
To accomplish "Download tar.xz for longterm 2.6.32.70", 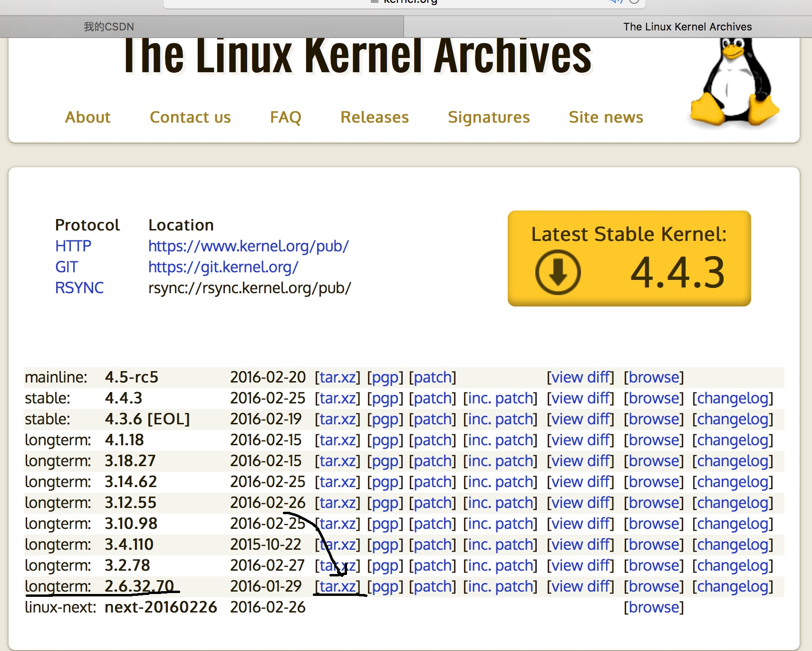I will click(338, 586).
